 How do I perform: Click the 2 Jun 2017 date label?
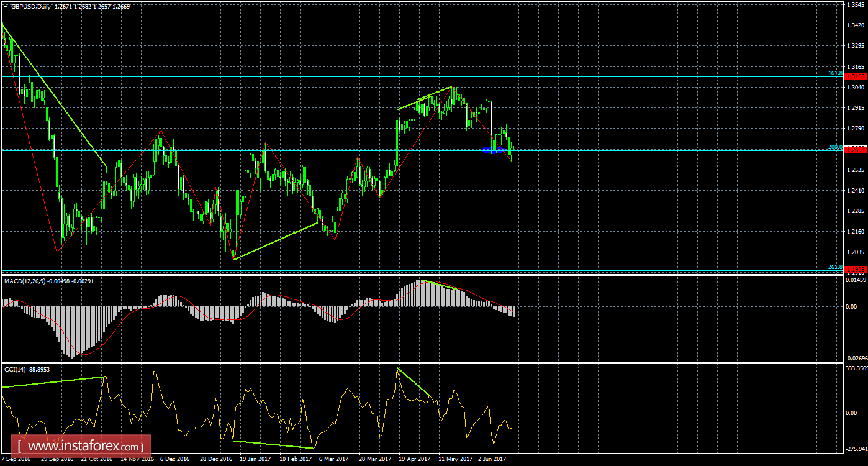[x=492, y=460]
